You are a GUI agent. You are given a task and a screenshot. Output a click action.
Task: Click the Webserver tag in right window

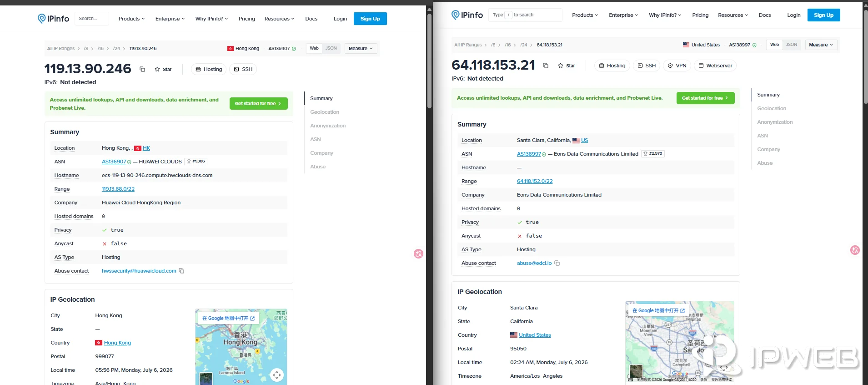715,66
